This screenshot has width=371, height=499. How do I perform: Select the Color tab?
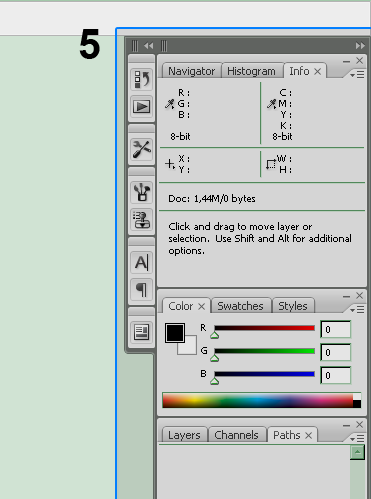[181, 306]
